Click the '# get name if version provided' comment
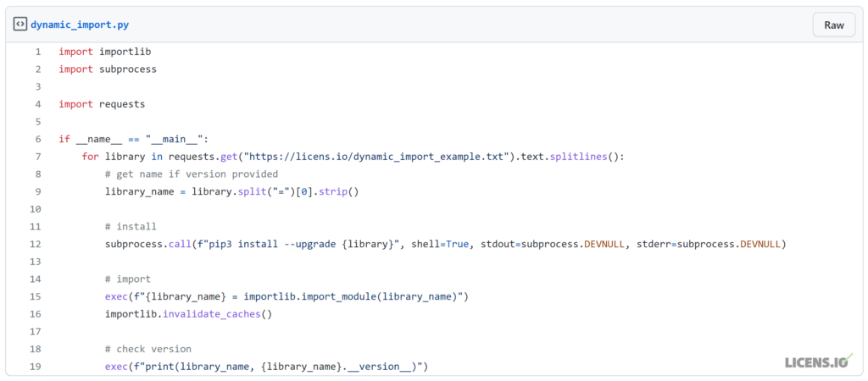This screenshot has width=868, height=381. [x=192, y=174]
